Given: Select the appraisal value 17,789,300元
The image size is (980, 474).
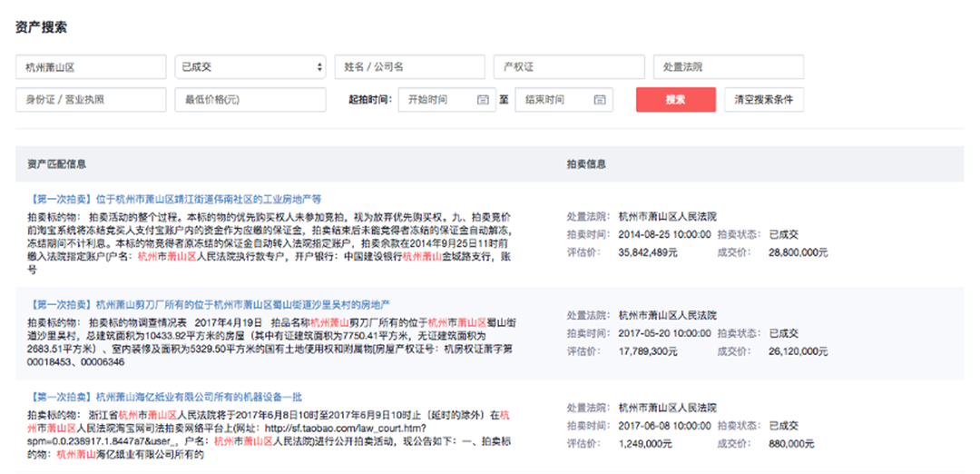Looking at the screenshot, I should (648, 351).
